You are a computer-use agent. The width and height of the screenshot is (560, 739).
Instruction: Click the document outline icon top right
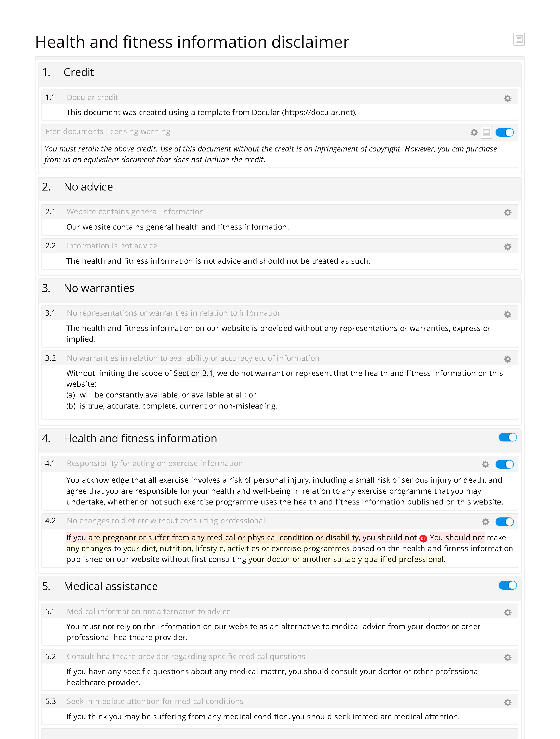[x=519, y=39]
